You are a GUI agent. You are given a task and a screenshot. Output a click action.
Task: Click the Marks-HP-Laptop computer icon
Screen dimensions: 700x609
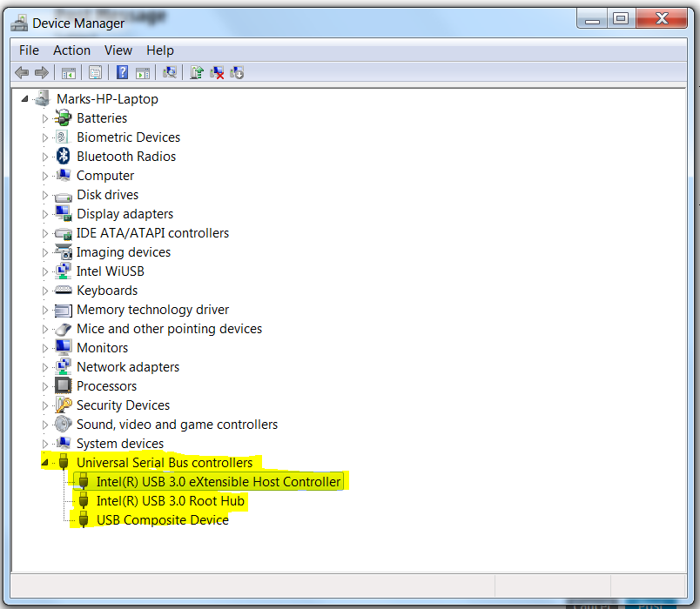42,98
